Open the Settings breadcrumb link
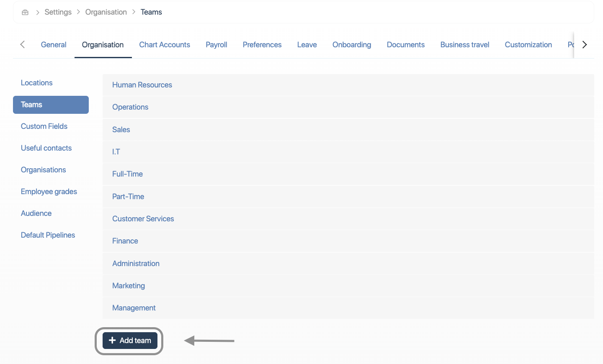603x364 pixels. tap(58, 12)
